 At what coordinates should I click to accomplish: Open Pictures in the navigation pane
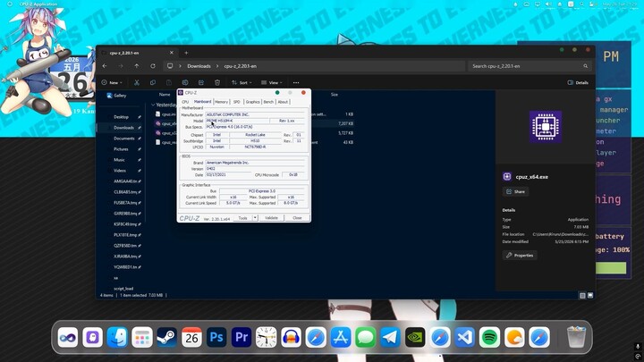click(x=121, y=149)
